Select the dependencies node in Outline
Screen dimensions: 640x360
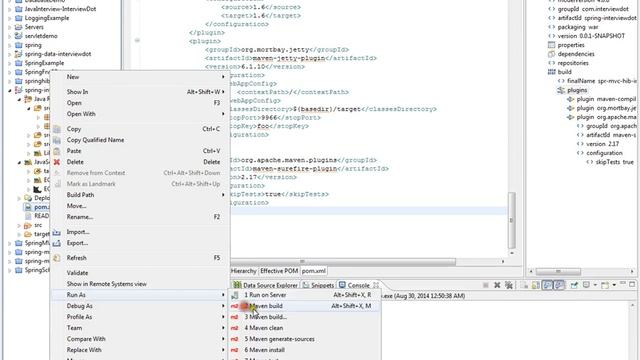tap(576, 54)
